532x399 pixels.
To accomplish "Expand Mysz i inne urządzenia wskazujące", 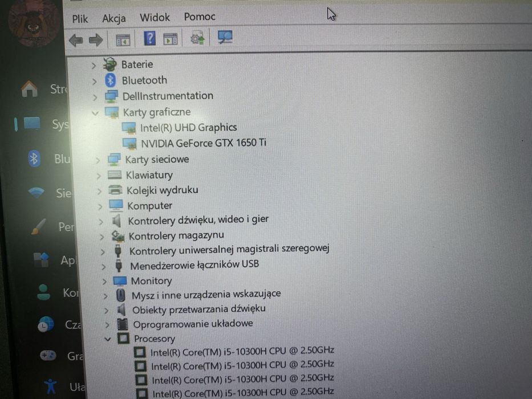I will click(105, 296).
